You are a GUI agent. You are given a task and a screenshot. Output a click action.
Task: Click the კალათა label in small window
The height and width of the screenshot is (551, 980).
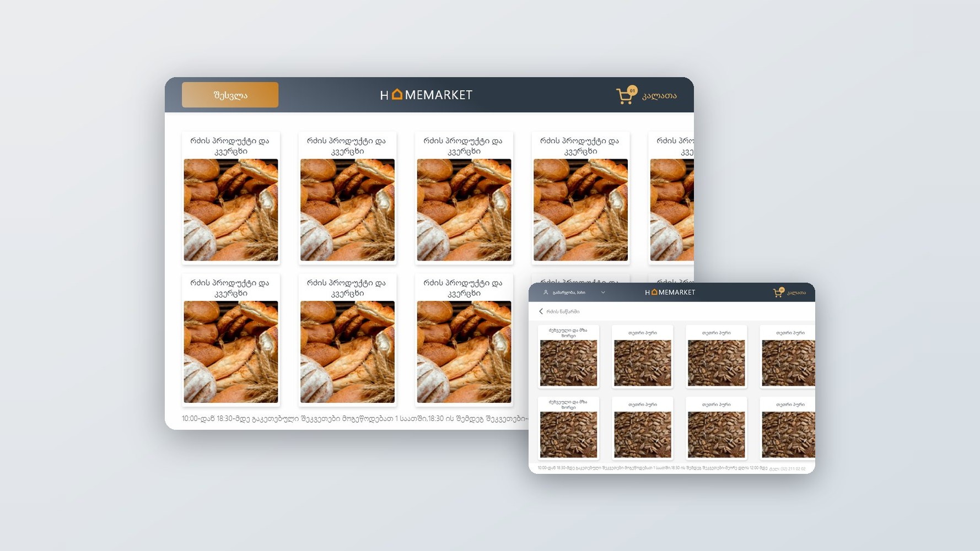(x=796, y=293)
